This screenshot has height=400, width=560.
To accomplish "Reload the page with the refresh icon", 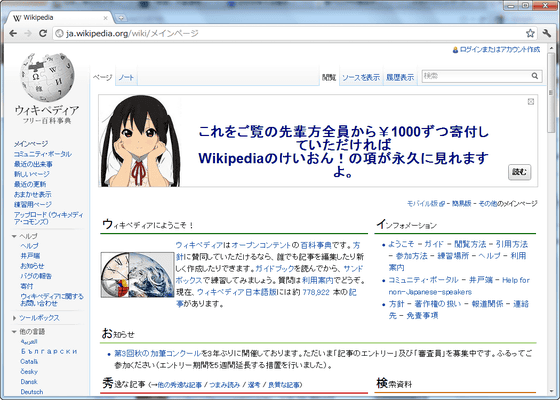I will pyautogui.click(x=43, y=33).
